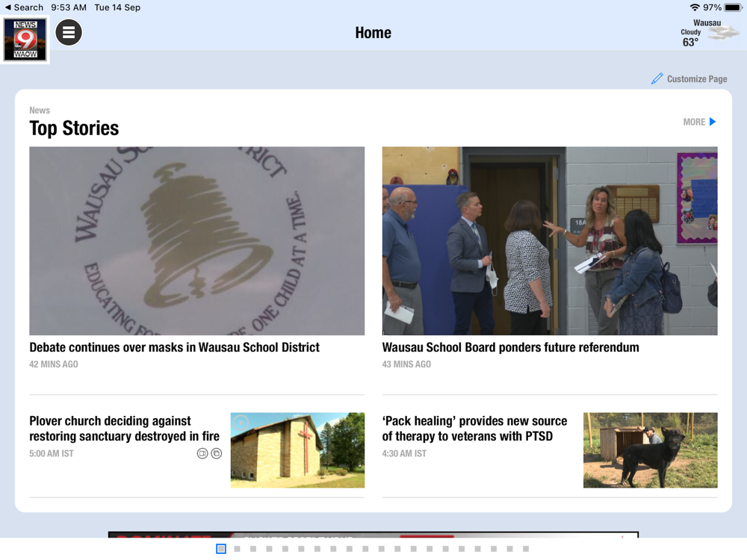This screenshot has width=747, height=560.
Task: Tap the battery status icon
Action: 734,7
